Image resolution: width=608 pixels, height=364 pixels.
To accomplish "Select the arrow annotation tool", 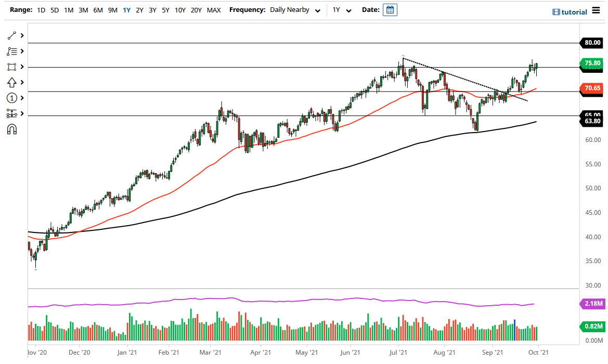I will pos(11,82).
